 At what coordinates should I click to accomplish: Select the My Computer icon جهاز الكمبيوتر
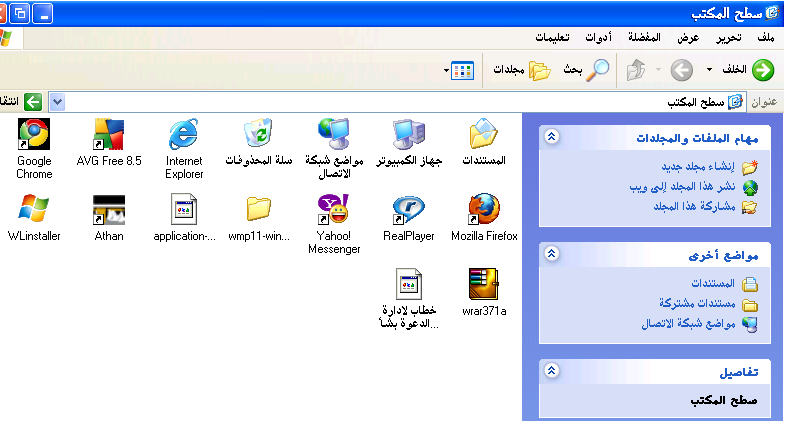point(409,134)
